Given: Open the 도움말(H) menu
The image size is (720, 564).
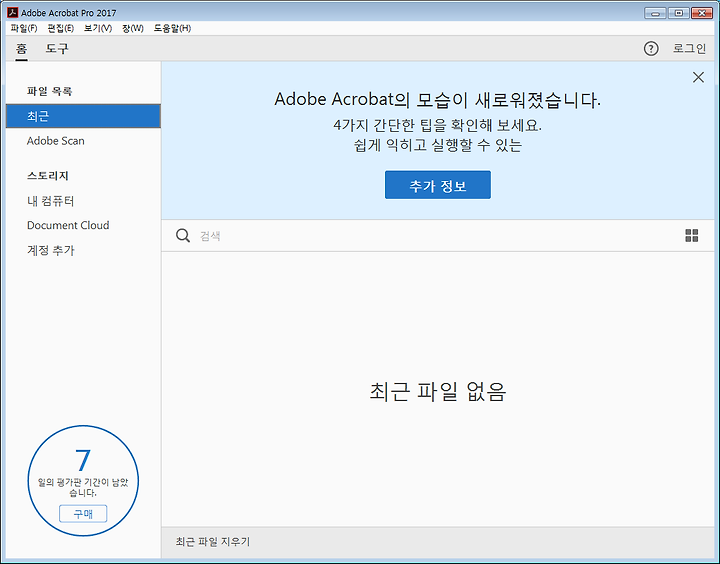Looking at the screenshot, I should point(172,28).
